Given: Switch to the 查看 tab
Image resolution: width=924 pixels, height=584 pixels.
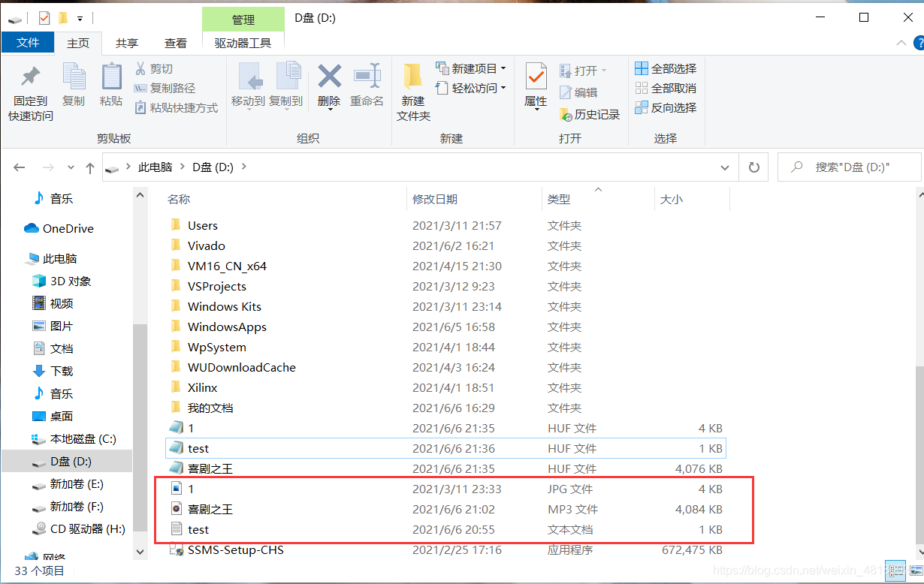Looking at the screenshot, I should [176, 44].
